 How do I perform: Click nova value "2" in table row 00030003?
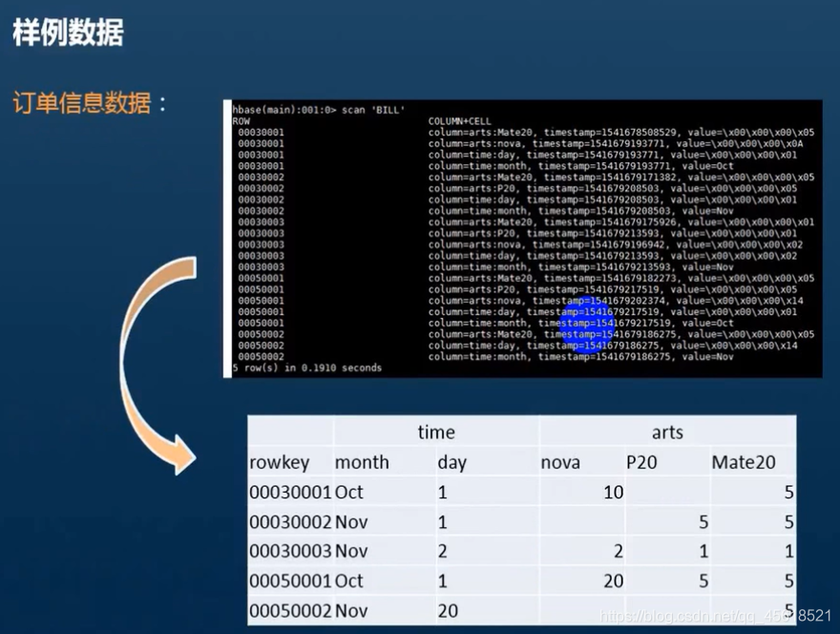coord(619,551)
